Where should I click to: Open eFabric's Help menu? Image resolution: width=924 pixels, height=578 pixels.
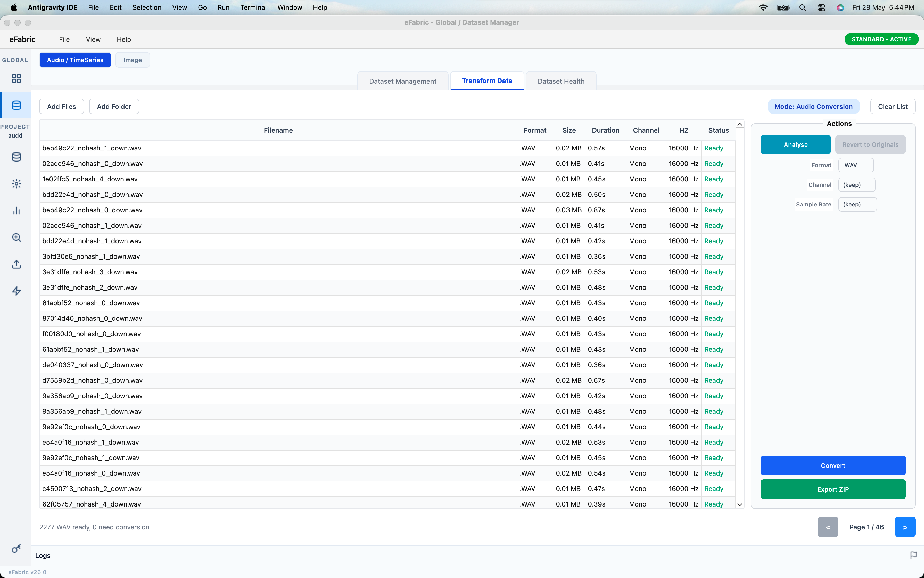tap(124, 39)
